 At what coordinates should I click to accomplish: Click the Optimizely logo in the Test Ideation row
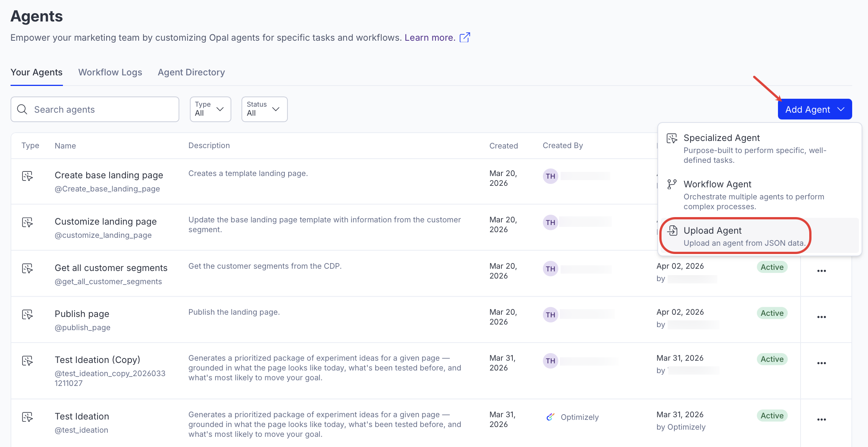550,417
